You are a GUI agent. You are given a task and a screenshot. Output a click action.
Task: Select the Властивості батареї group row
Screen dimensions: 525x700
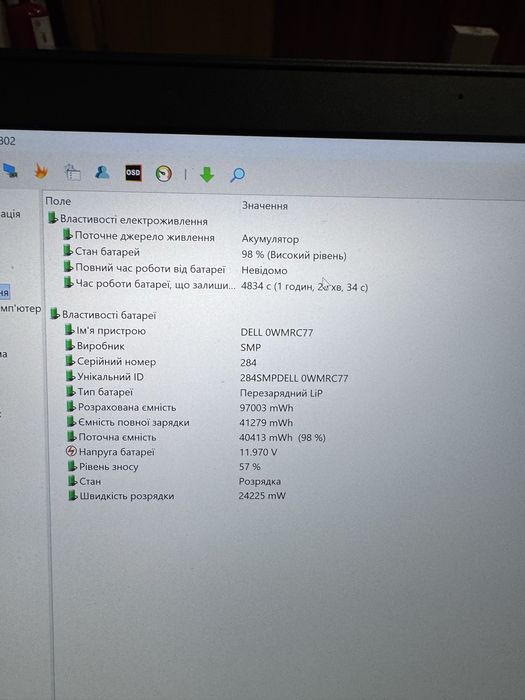pyautogui.click(x=103, y=315)
